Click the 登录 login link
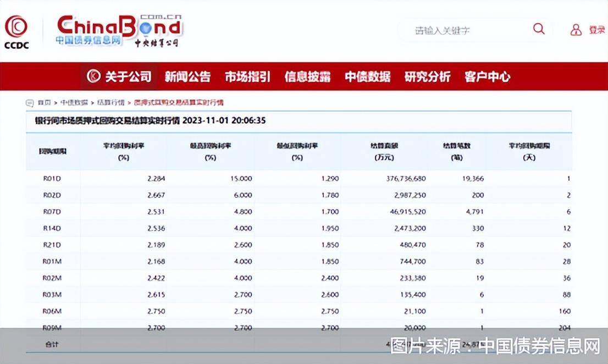The width and height of the screenshot is (608, 364). tap(596, 30)
